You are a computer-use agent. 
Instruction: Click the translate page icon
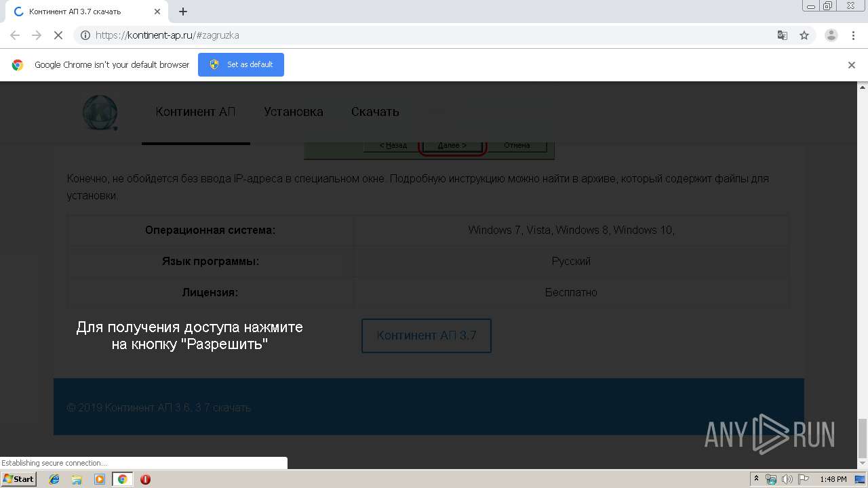(783, 35)
